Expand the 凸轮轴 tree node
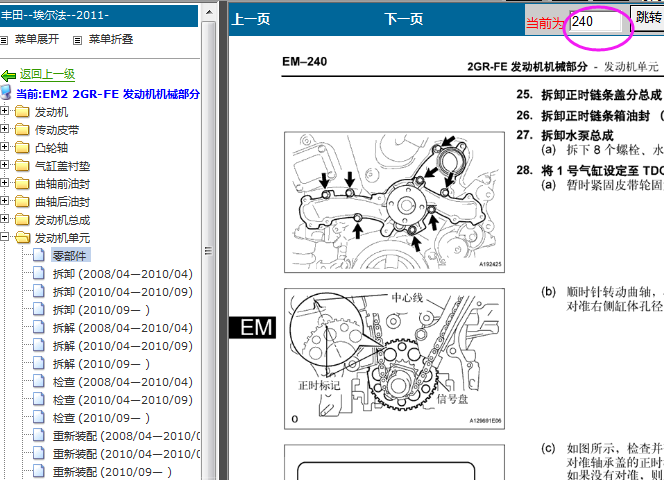This screenshot has height=480, width=664. (4, 147)
